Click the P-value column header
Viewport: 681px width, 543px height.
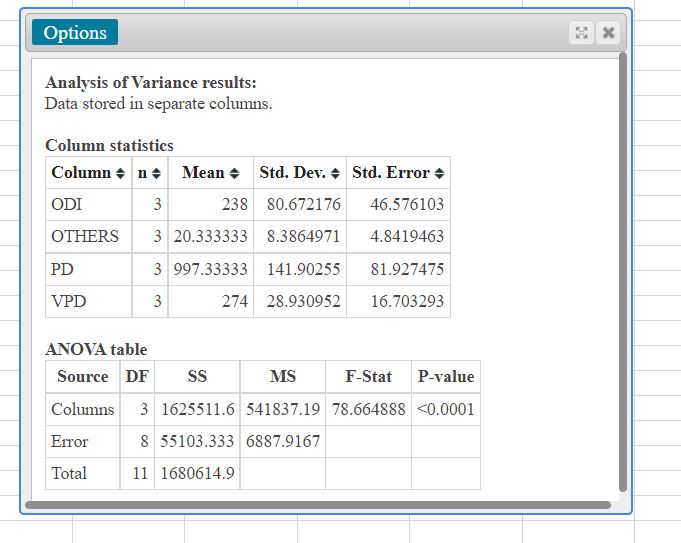pyautogui.click(x=446, y=377)
